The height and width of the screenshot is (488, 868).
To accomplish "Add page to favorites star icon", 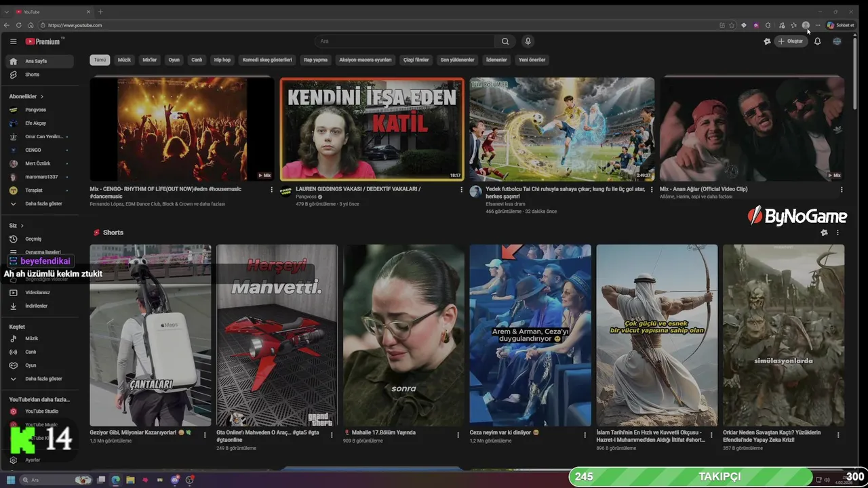I will click(732, 25).
